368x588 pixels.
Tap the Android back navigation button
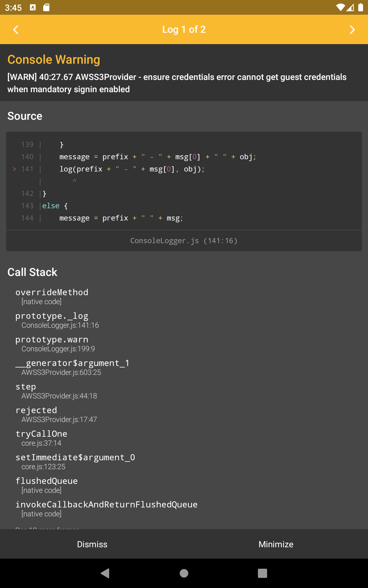(105, 573)
